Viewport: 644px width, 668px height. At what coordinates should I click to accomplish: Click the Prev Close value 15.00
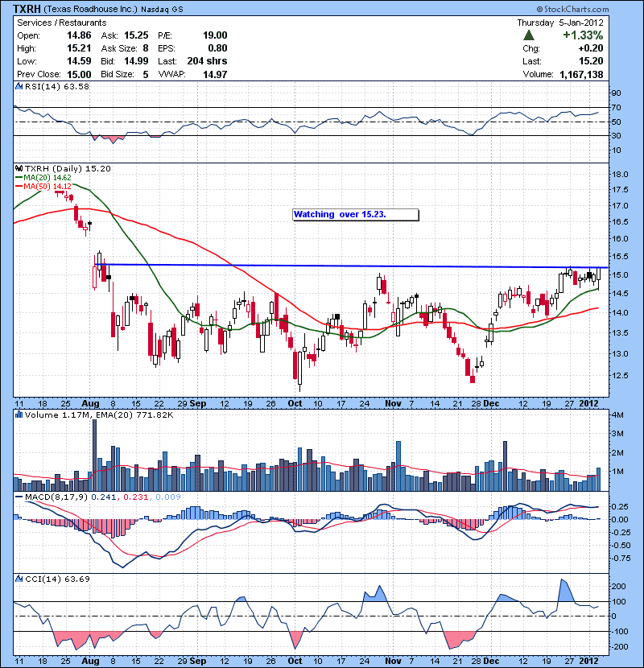[x=79, y=75]
